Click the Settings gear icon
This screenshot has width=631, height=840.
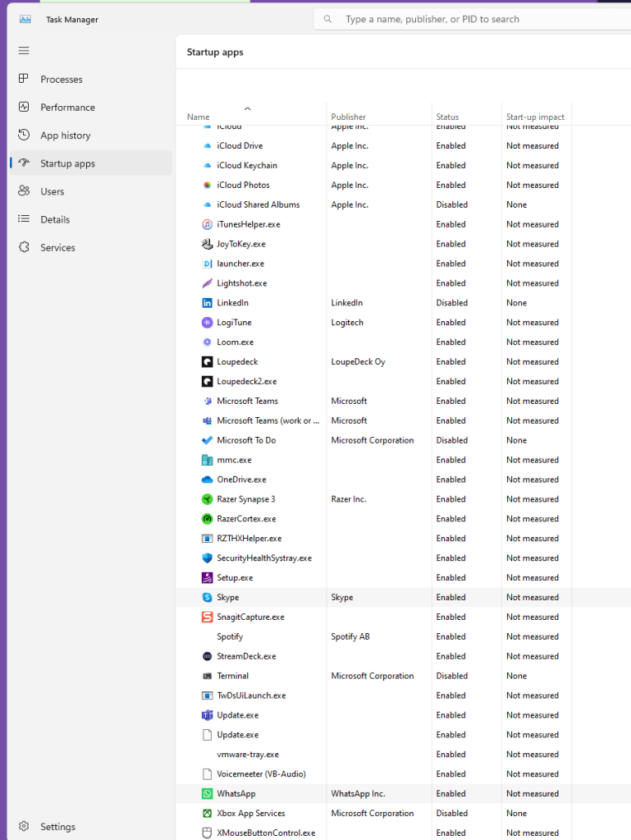pos(24,826)
